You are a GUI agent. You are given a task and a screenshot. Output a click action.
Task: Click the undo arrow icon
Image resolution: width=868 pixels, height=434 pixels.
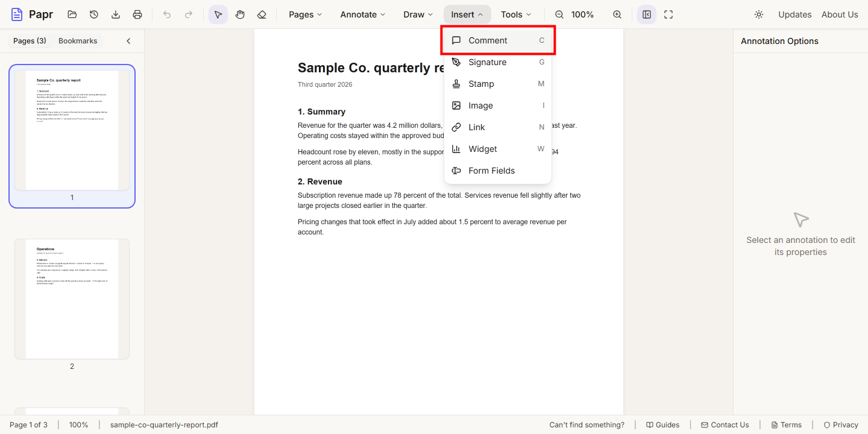tap(167, 14)
